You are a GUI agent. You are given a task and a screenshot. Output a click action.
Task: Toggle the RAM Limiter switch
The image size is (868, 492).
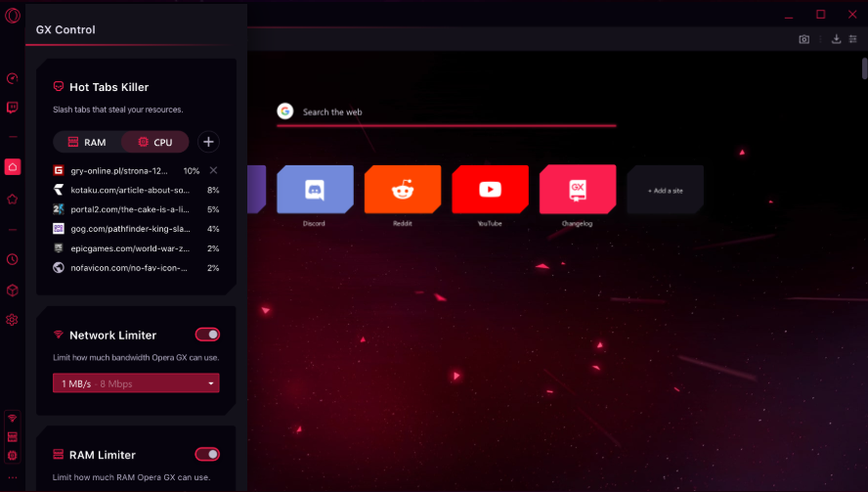coord(207,454)
